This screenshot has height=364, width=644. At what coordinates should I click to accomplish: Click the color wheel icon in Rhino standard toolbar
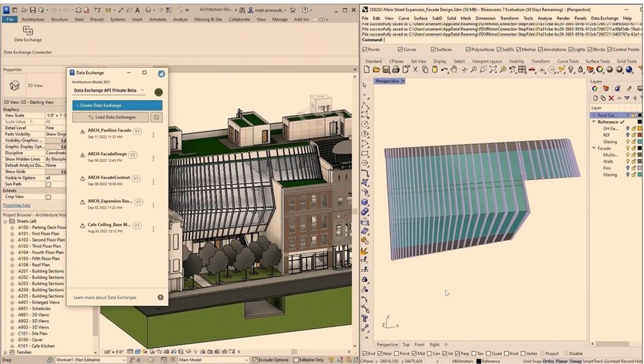600,70
